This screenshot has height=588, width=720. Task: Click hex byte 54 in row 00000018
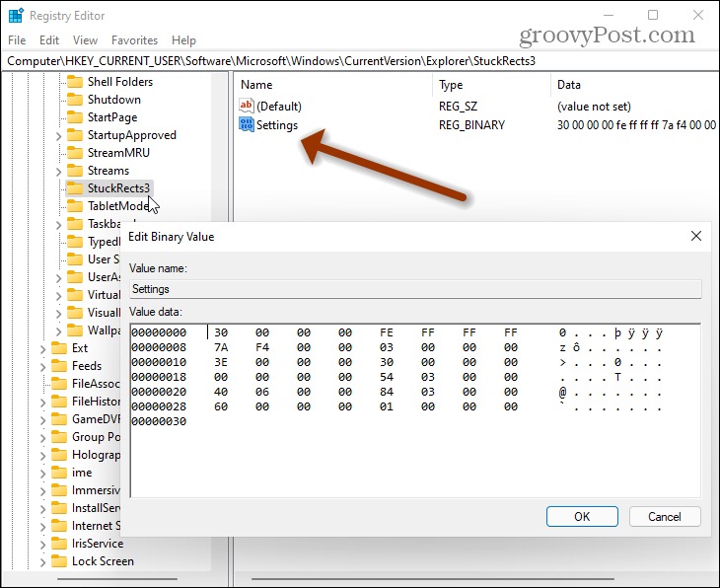pyautogui.click(x=387, y=377)
